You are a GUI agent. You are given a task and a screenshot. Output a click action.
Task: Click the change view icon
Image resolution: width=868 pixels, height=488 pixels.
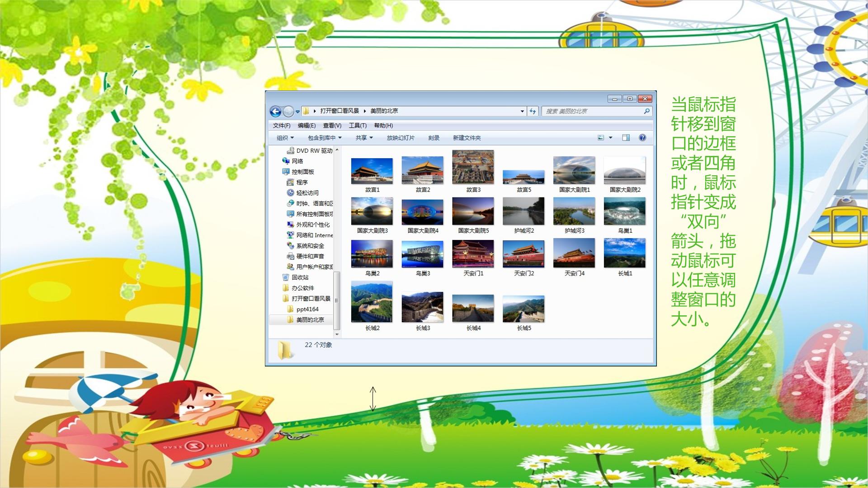click(x=601, y=138)
